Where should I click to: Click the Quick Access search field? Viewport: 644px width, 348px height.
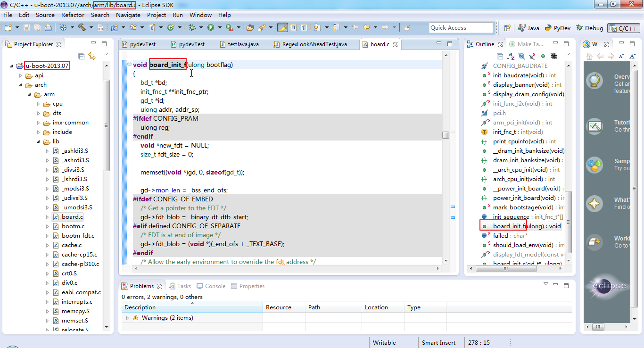tap(461, 28)
